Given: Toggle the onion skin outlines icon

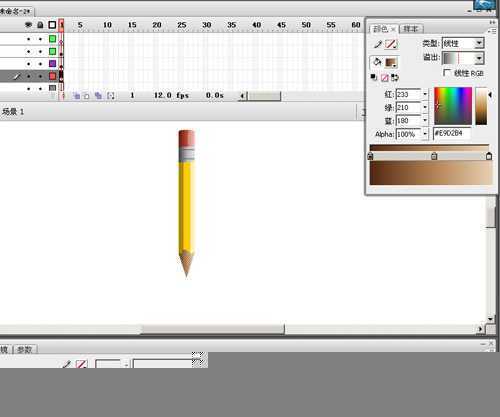Looking at the screenshot, I should click(x=86, y=96).
